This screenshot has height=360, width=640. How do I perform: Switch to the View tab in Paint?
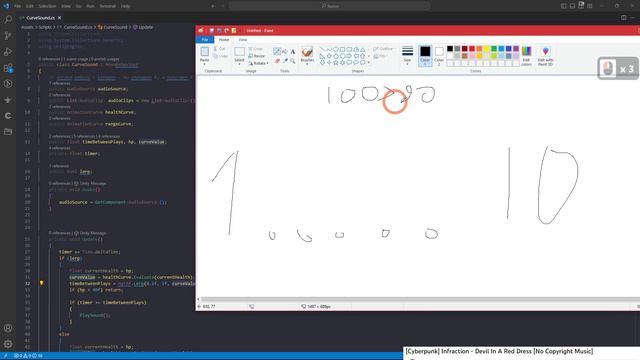click(x=242, y=40)
